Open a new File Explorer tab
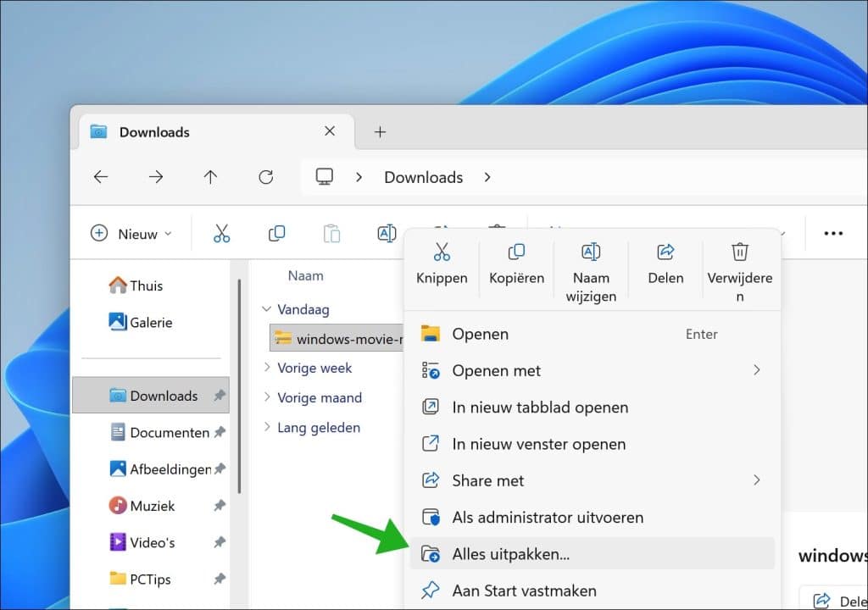 pyautogui.click(x=380, y=132)
